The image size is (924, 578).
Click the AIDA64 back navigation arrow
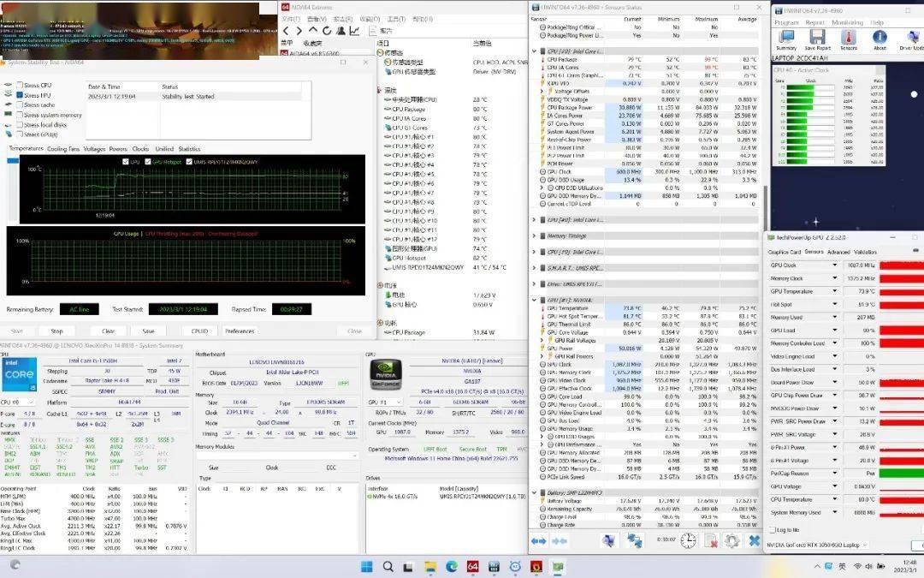click(286, 31)
